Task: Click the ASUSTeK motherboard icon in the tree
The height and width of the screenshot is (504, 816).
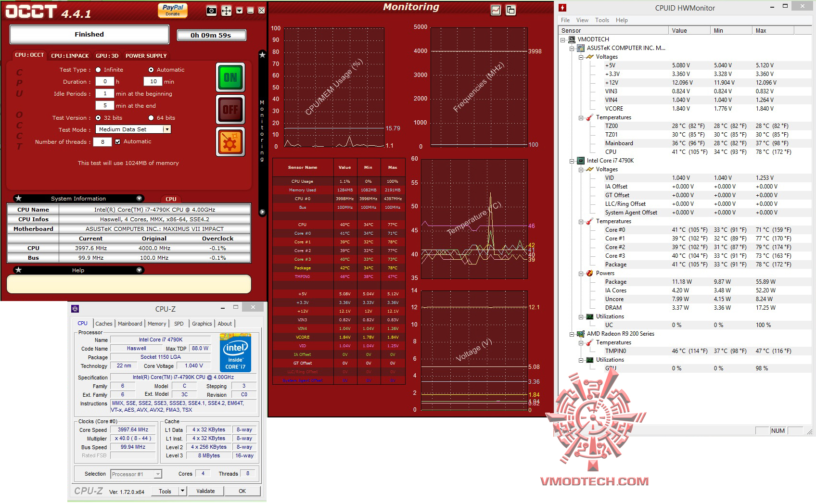Action: point(581,48)
